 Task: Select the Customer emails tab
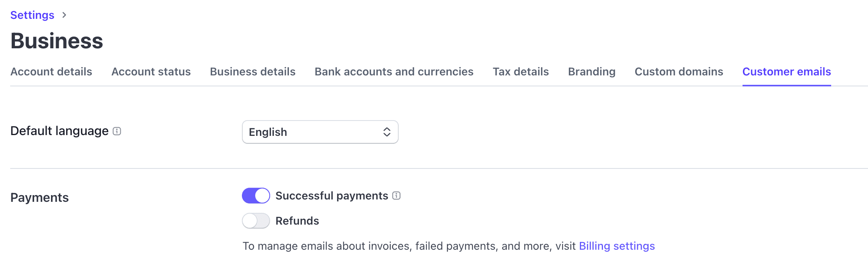[786, 72]
